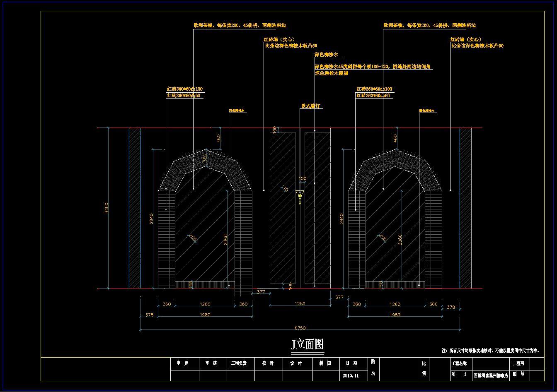The image size is (557, 392).
Task: Click the "制图" title block cell
Action: 326,363
